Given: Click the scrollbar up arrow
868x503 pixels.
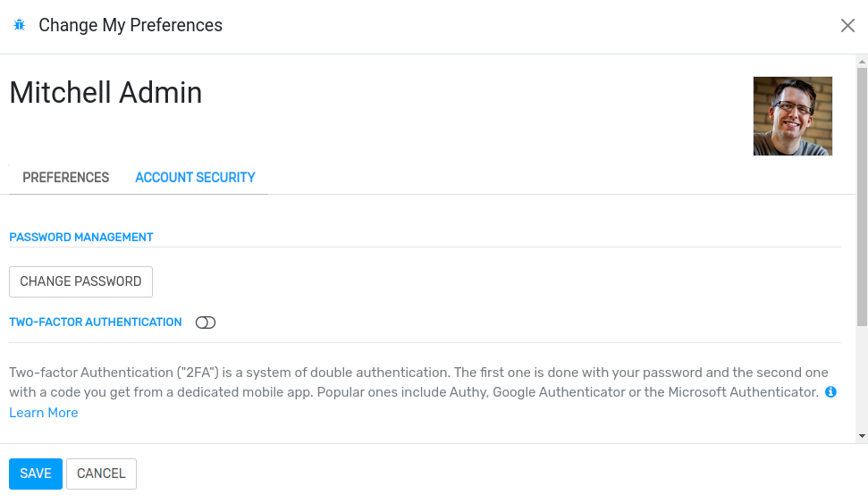Looking at the screenshot, I should 862,62.
